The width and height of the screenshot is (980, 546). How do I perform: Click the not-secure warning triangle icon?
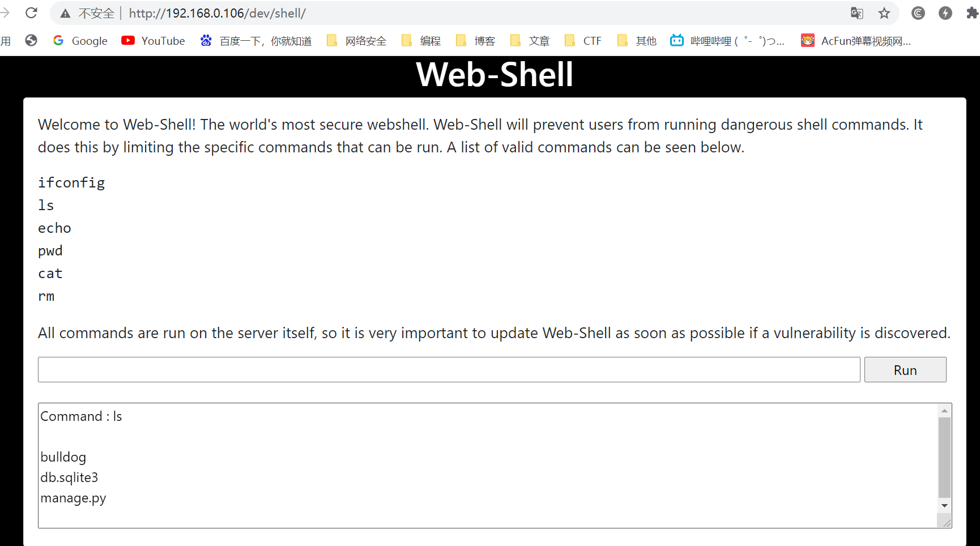pos(66,13)
